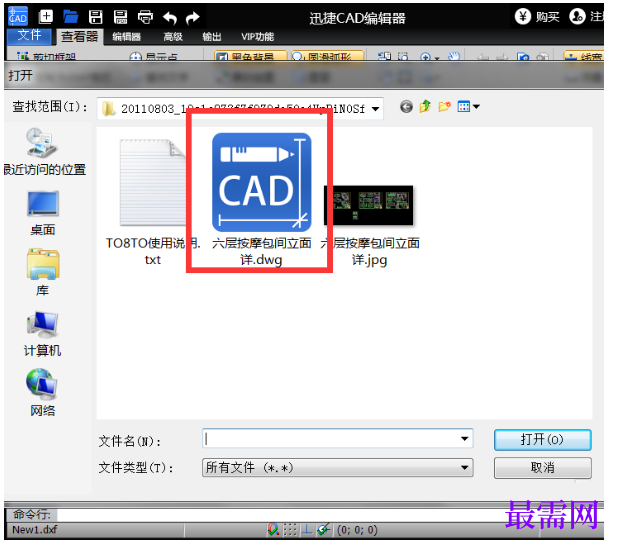Toggle the smooth arc button
The height and width of the screenshot is (546, 617).
pyautogui.click(x=327, y=55)
